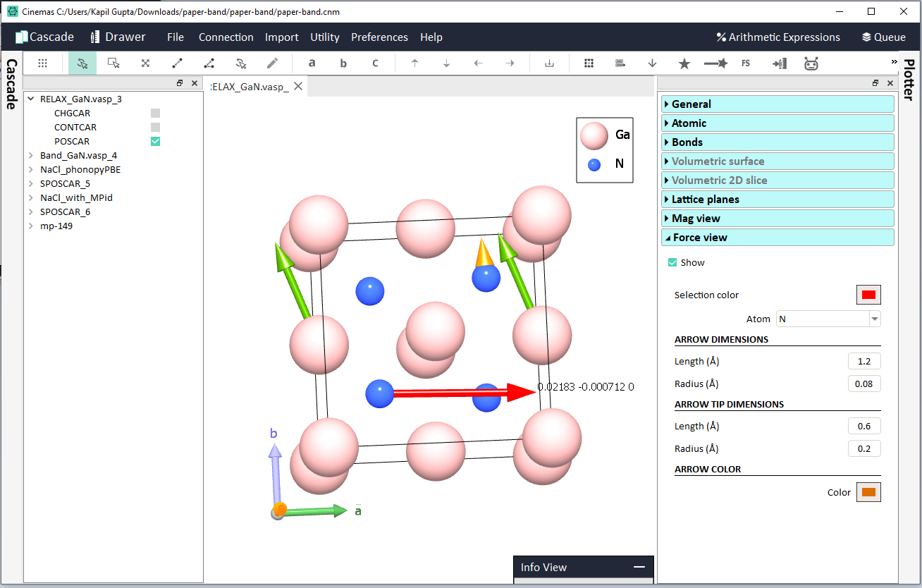922x588 pixels.
Task: Open the Preferences menu
Action: pos(379,37)
